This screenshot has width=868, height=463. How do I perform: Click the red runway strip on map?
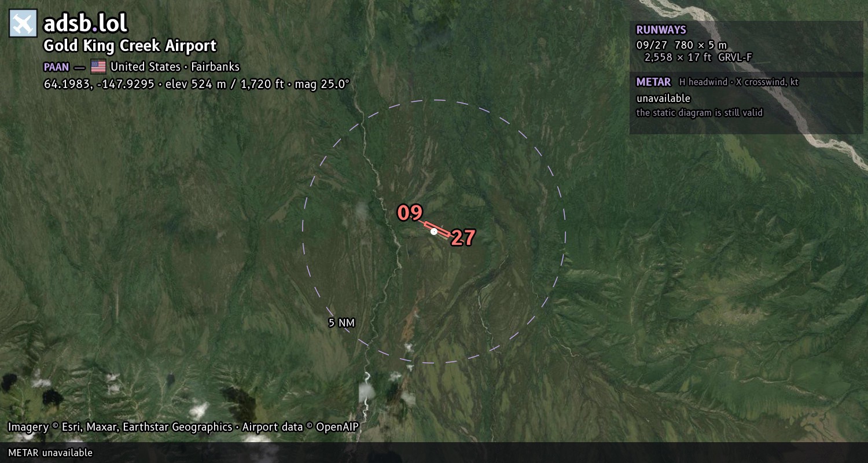(438, 229)
